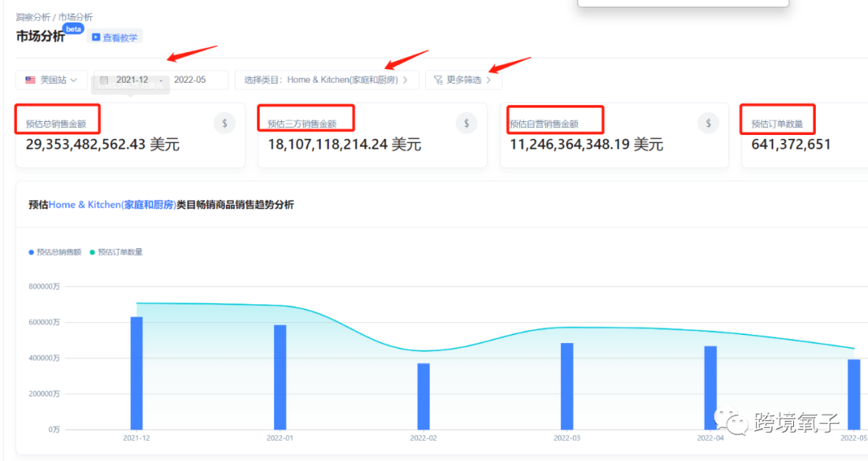Click the chevron after Home & Kitchen category

click(405, 80)
